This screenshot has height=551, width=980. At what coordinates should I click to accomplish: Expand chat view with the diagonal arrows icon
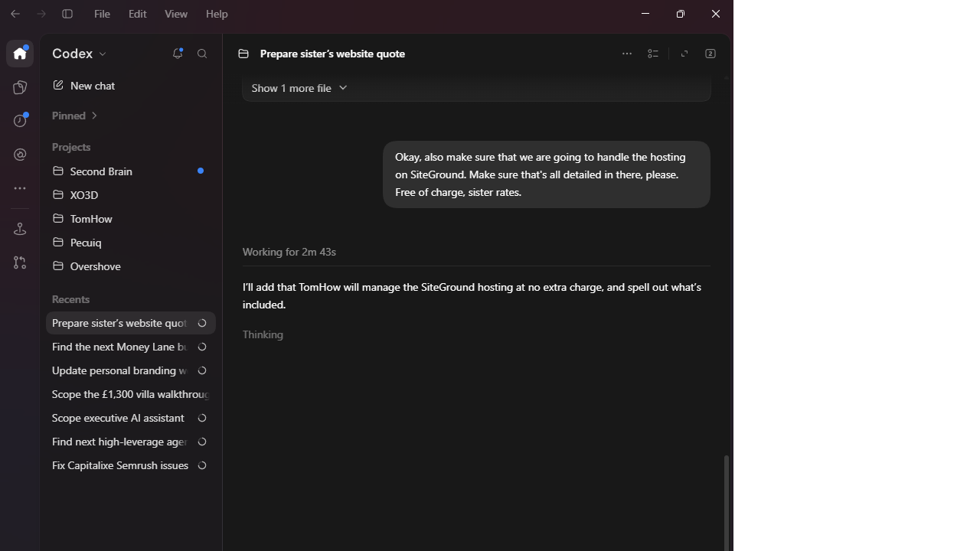pos(684,54)
